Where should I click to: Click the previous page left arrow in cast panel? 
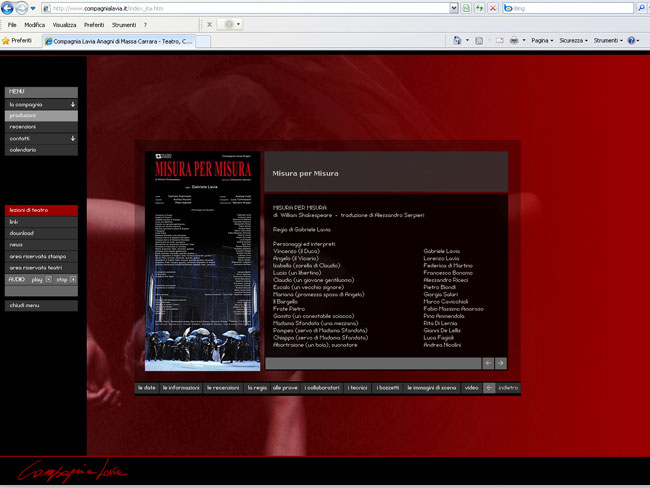488,363
